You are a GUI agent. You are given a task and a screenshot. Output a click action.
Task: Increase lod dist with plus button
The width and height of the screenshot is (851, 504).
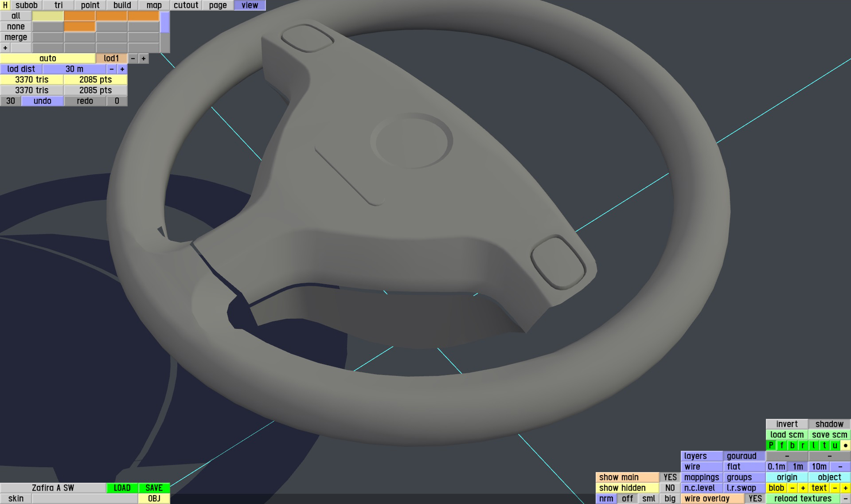(x=122, y=69)
